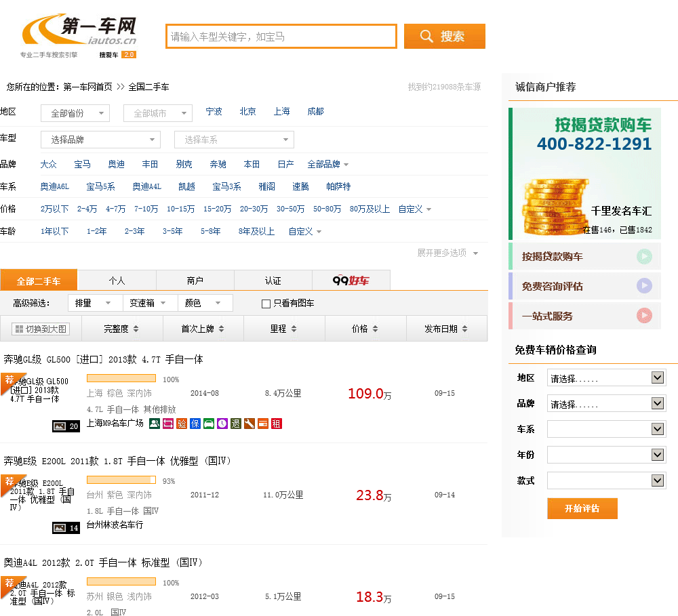Image resolution: width=678 pixels, height=616 pixels.
Task: Open the 品牌 dropdown in price query
Action: (606, 403)
